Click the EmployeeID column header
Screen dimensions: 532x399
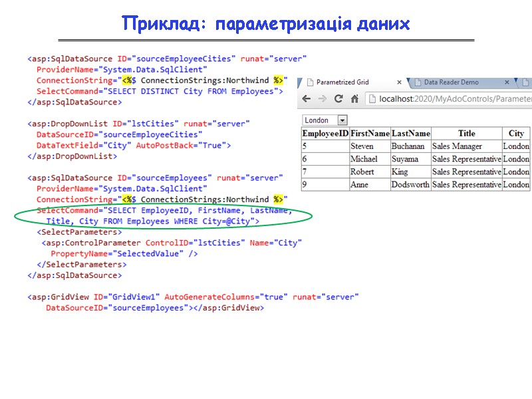325,134
